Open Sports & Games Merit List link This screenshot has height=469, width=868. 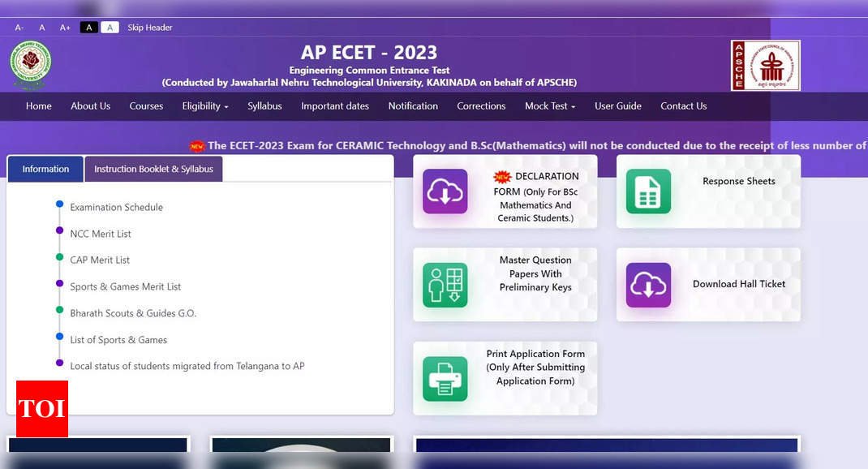click(125, 286)
